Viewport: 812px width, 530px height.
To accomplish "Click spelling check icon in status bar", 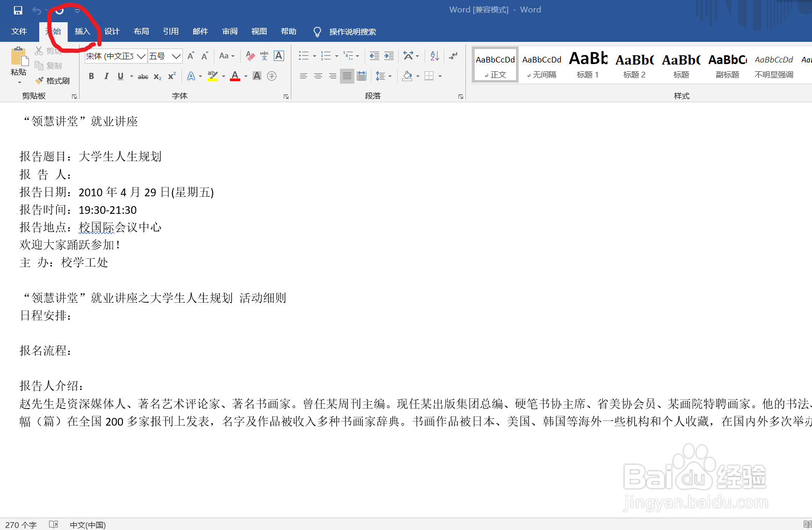I will pyautogui.click(x=54, y=524).
